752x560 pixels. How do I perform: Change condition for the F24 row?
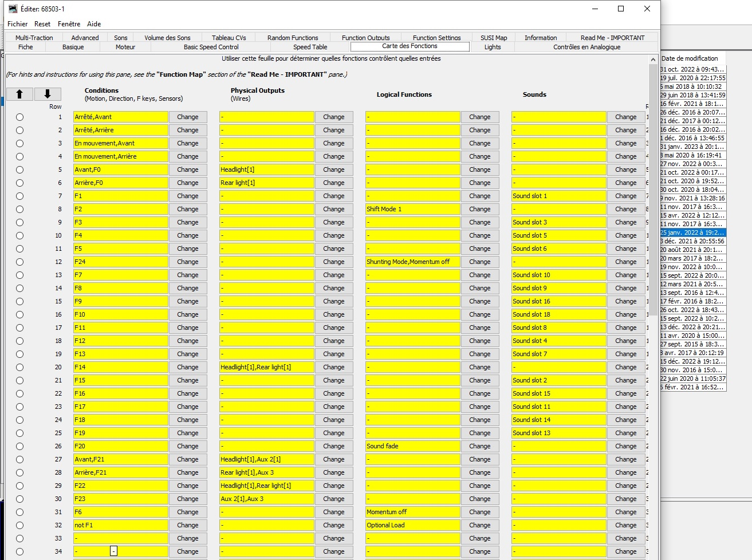[188, 262]
